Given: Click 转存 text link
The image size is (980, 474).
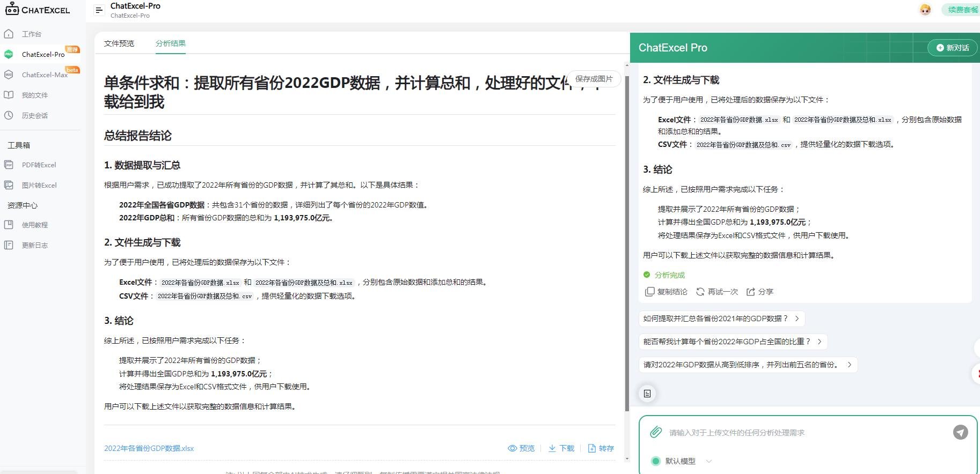Looking at the screenshot, I should coord(606,448).
